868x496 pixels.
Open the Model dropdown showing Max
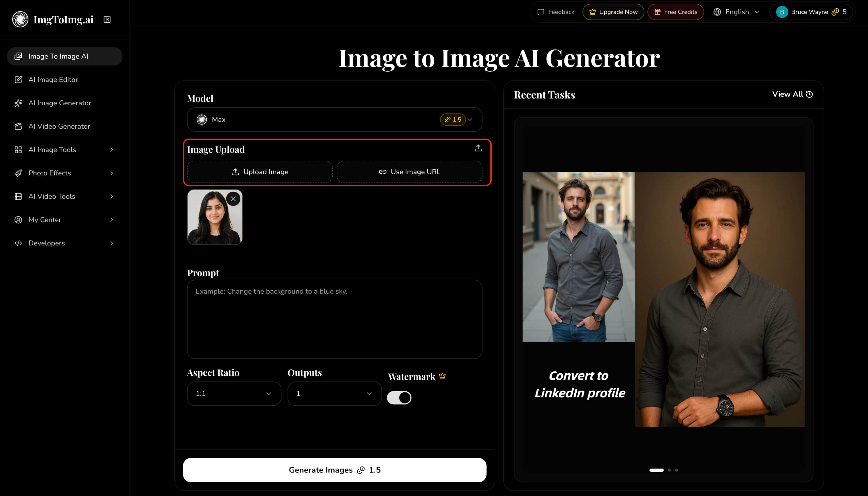click(335, 120)
